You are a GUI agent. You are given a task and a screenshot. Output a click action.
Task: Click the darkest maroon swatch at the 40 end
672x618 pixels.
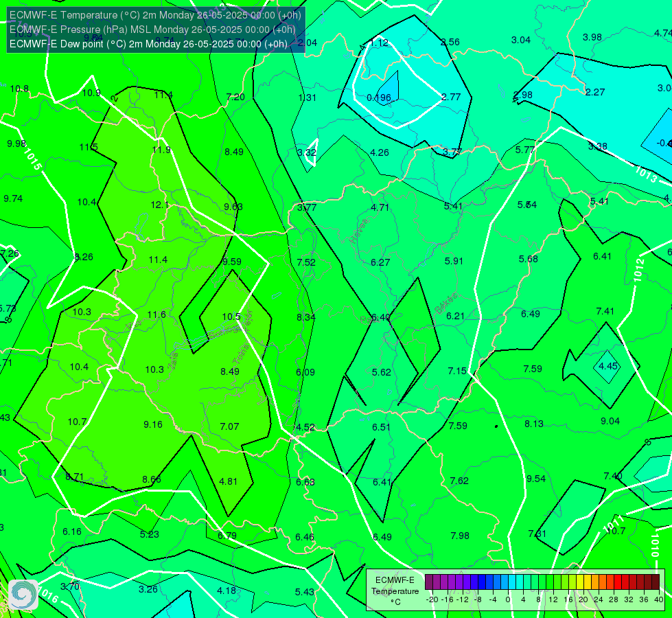click(x=656, y=582)
